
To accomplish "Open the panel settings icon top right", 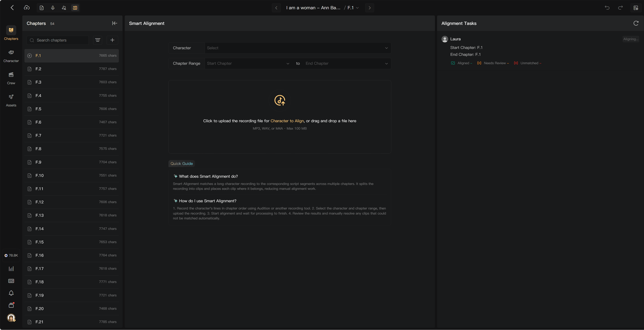I will 636,8.
